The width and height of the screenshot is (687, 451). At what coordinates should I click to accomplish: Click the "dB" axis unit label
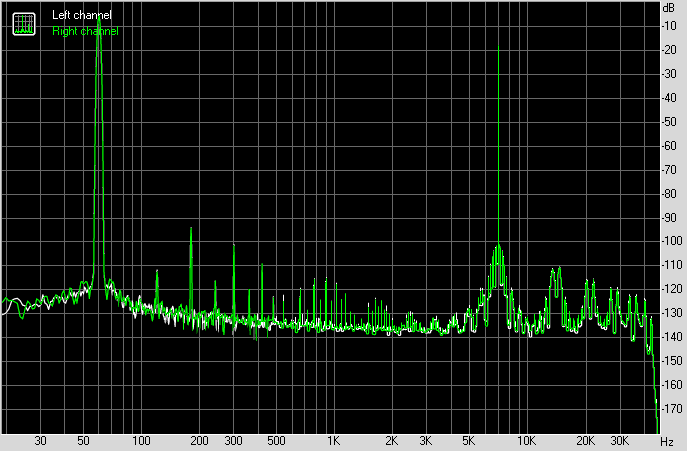pos(669,7)
